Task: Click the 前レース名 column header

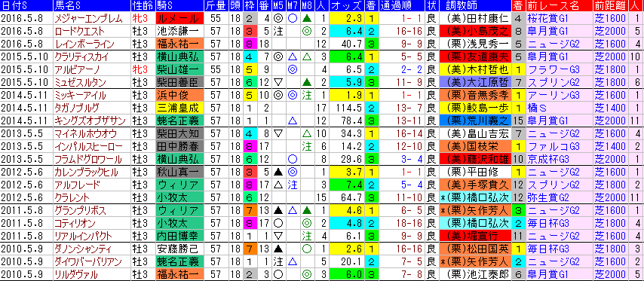Action: [560, 6]
